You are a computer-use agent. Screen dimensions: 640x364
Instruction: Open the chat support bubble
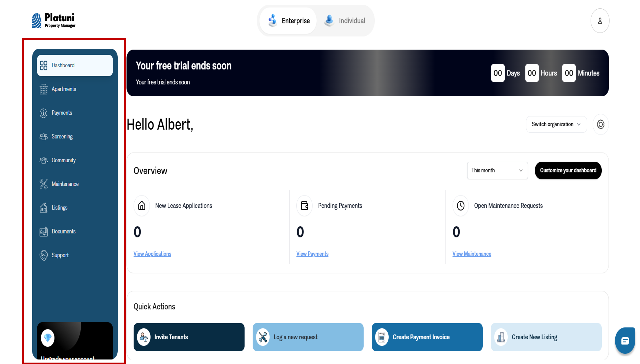pos(625,340)
